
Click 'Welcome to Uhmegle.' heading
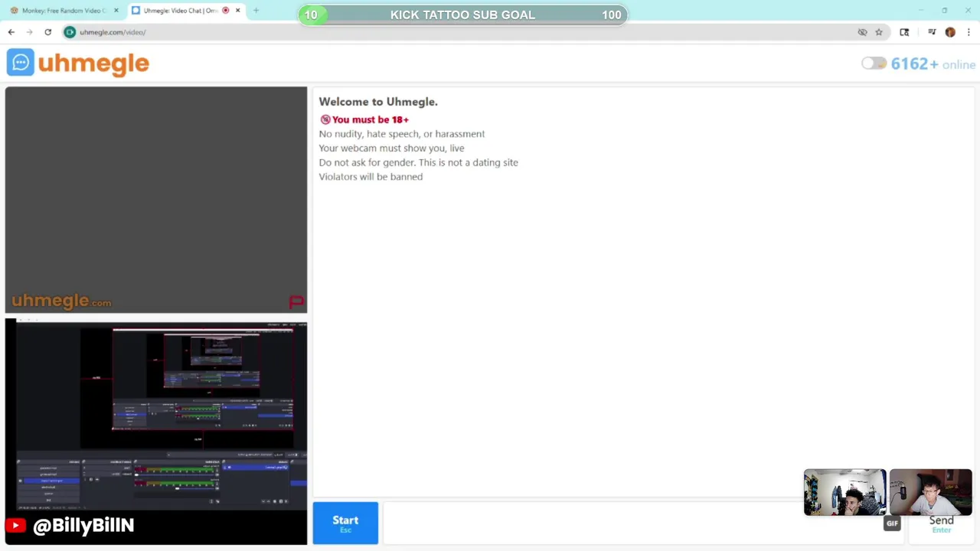coord(378,102)
